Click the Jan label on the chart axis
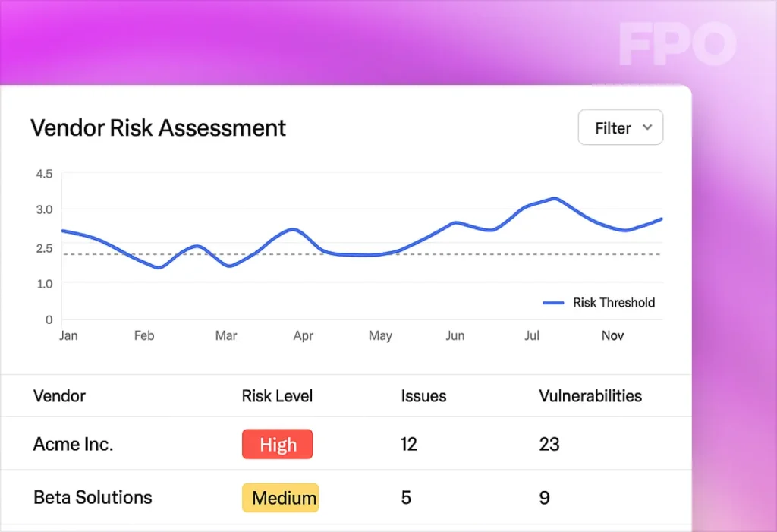 click(68, 336)
